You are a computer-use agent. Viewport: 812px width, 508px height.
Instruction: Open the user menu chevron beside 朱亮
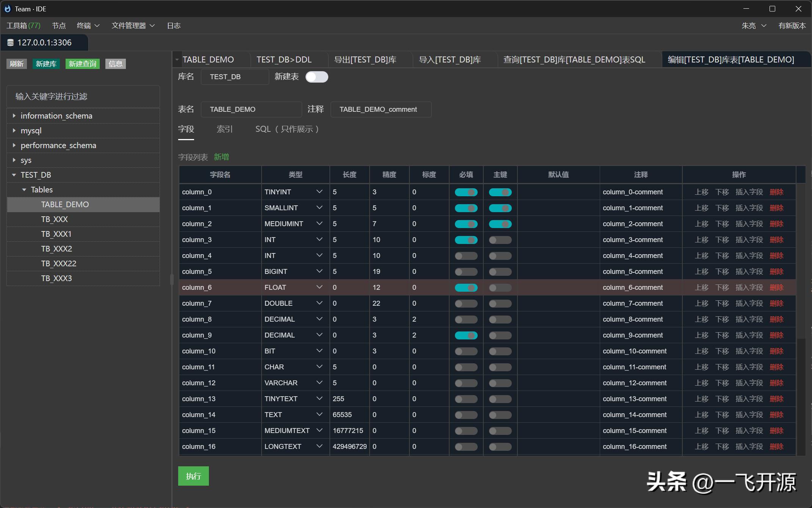(x=763, y=26)
